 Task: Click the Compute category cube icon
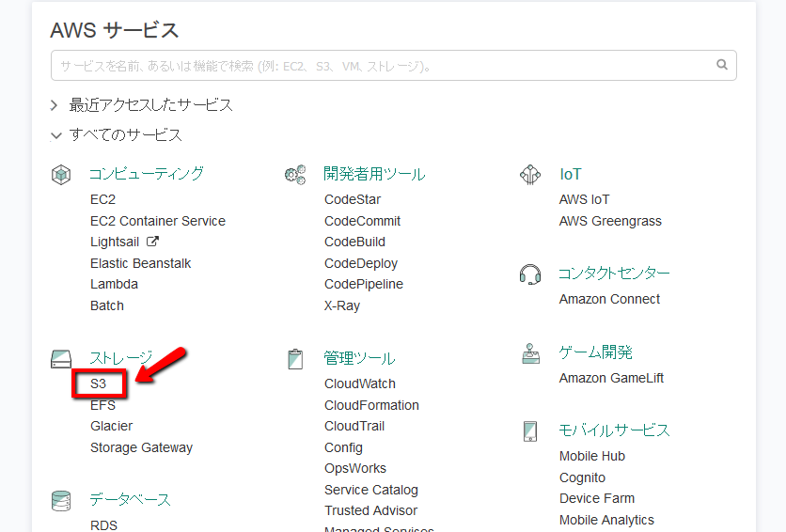[61, 174]
